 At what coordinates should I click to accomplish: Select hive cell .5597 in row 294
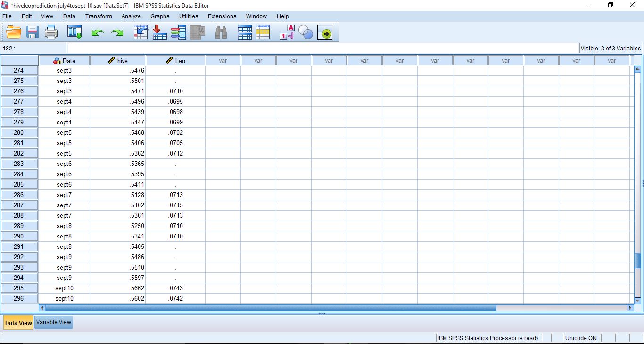(x=118, y=278)
